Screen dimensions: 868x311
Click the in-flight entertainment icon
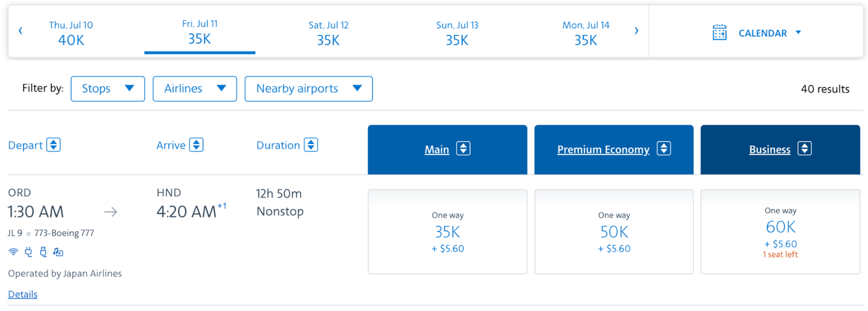(x=58, y=253)
